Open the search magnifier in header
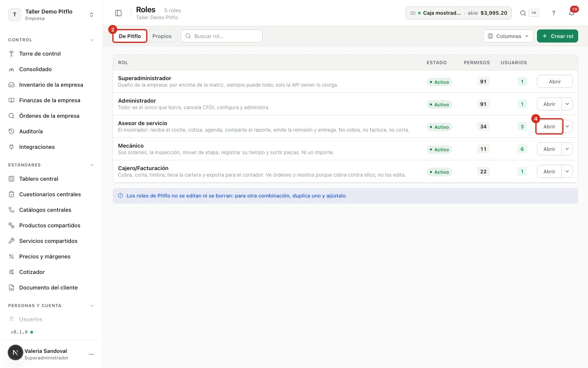This screenshot has height=368, width=588. (x=523, y=13)
